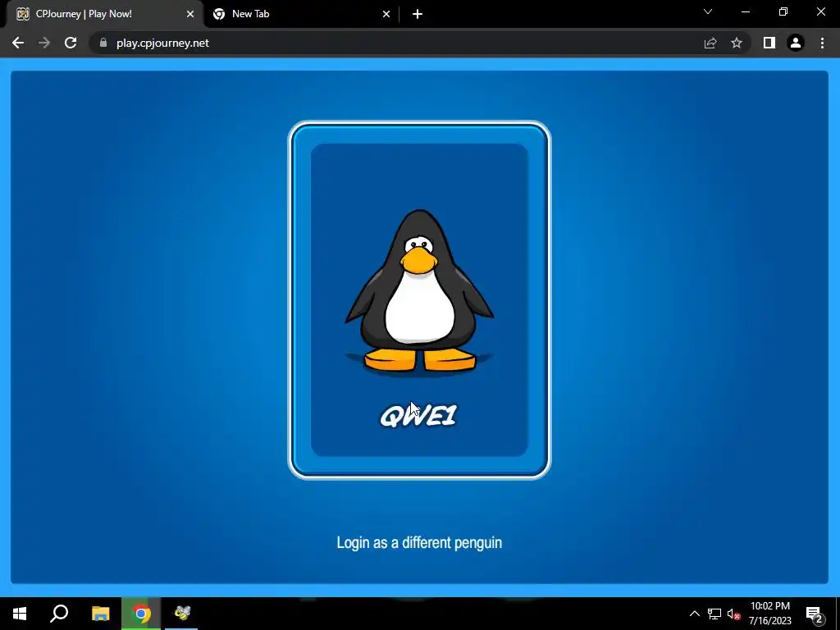
Task: Open the Windows Start menu
Action: click(x=20, y=614)
